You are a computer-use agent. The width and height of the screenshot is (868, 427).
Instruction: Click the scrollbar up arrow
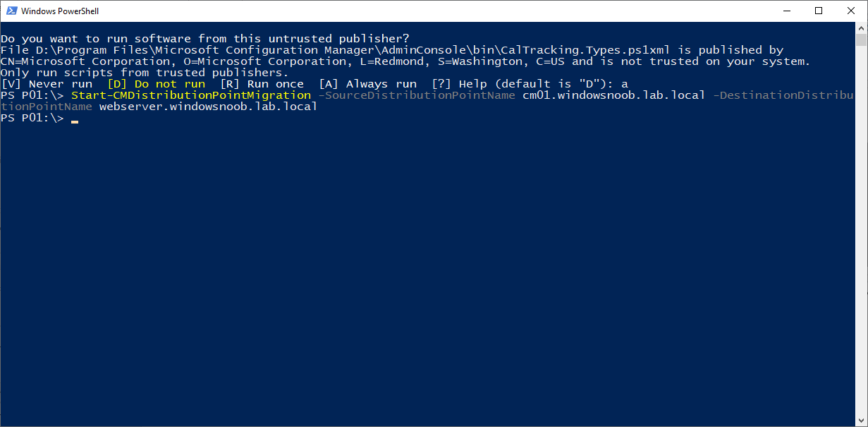tap(862, 28)
